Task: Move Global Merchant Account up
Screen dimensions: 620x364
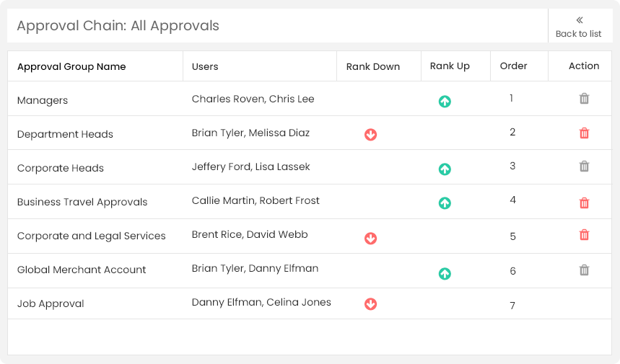Action: (445, 273)
